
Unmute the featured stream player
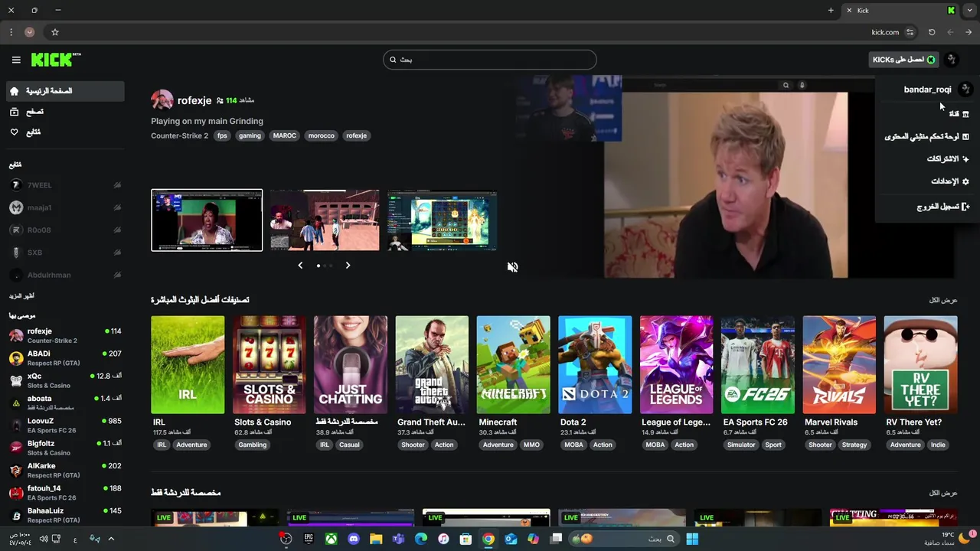(x=512, y=266)
